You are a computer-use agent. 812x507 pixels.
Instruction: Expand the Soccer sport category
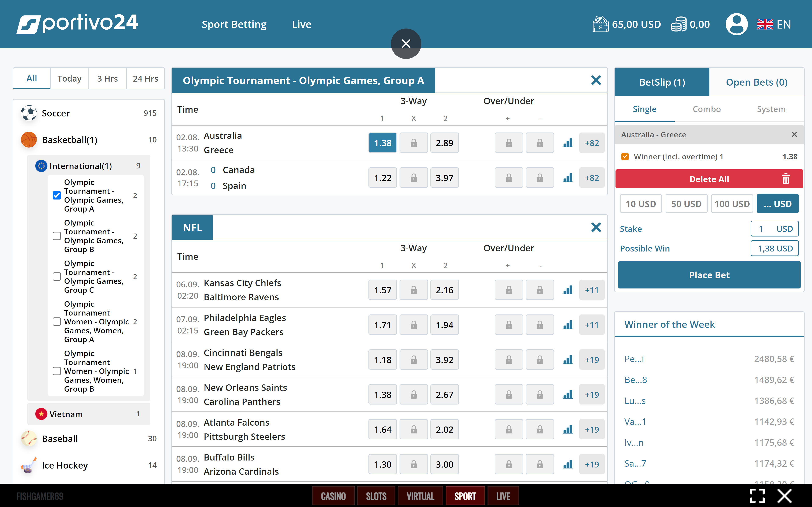(55, 113)
